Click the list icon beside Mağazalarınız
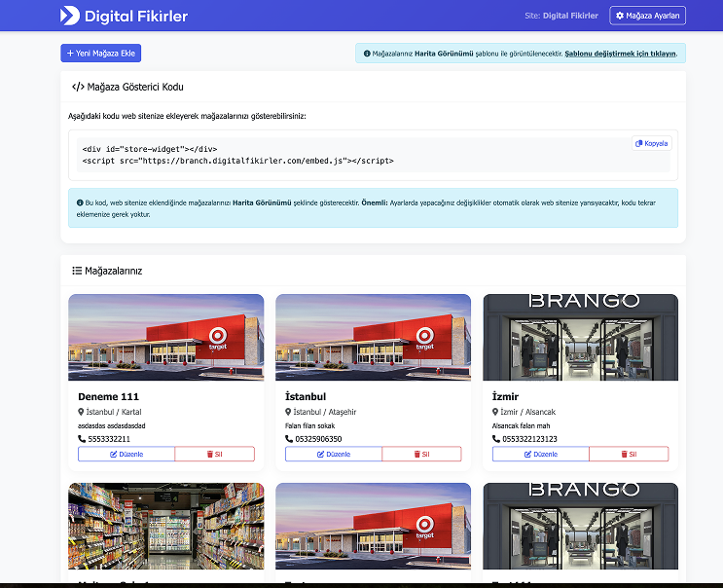Viewport: 723px width, 588px height. click(77, 271)
